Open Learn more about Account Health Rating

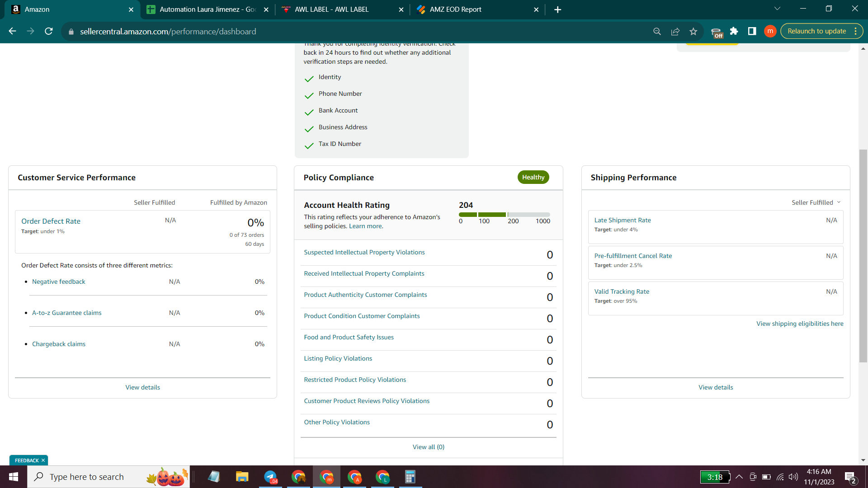366,226
